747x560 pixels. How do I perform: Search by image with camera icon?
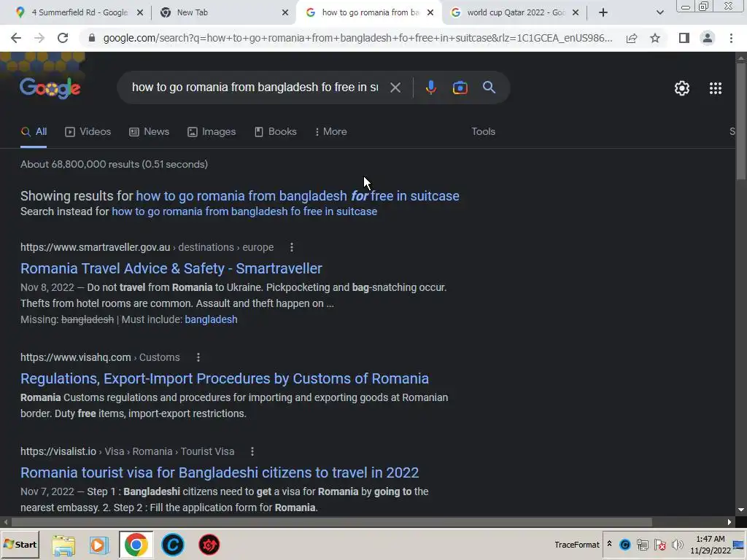click(460, 87)
